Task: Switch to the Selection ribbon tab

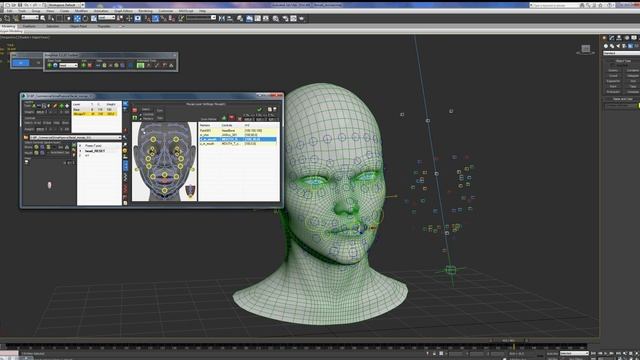Action: (53, 26)
